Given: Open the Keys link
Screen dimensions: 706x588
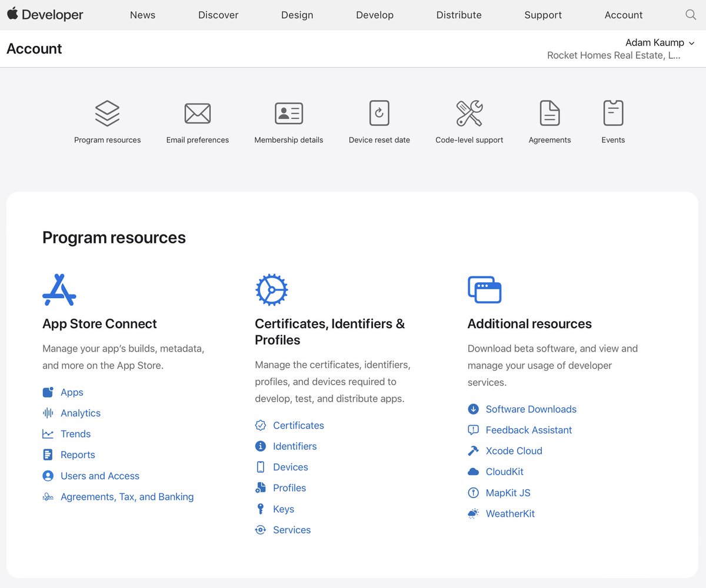Looking at the screenshot, I should pos(284,509).
